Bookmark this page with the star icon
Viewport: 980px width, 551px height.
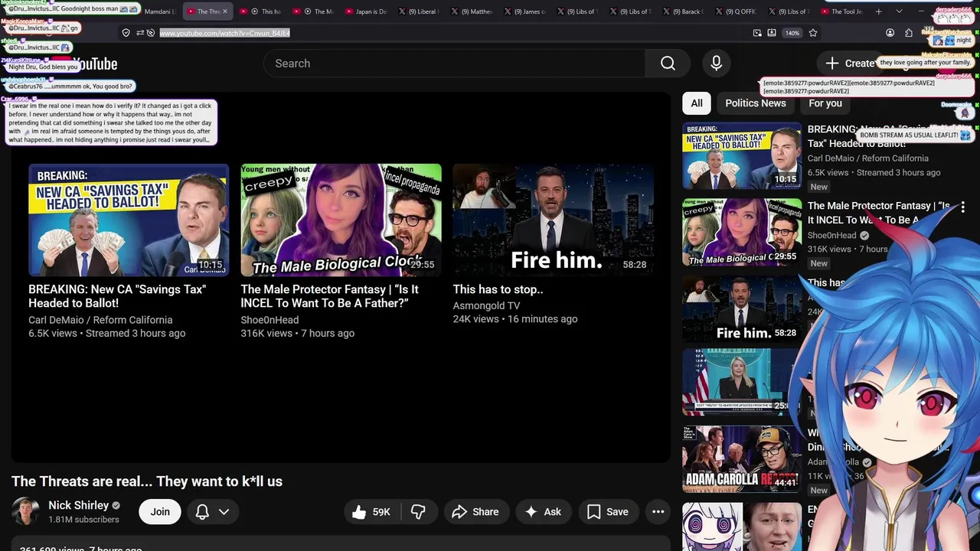point(813,33)
